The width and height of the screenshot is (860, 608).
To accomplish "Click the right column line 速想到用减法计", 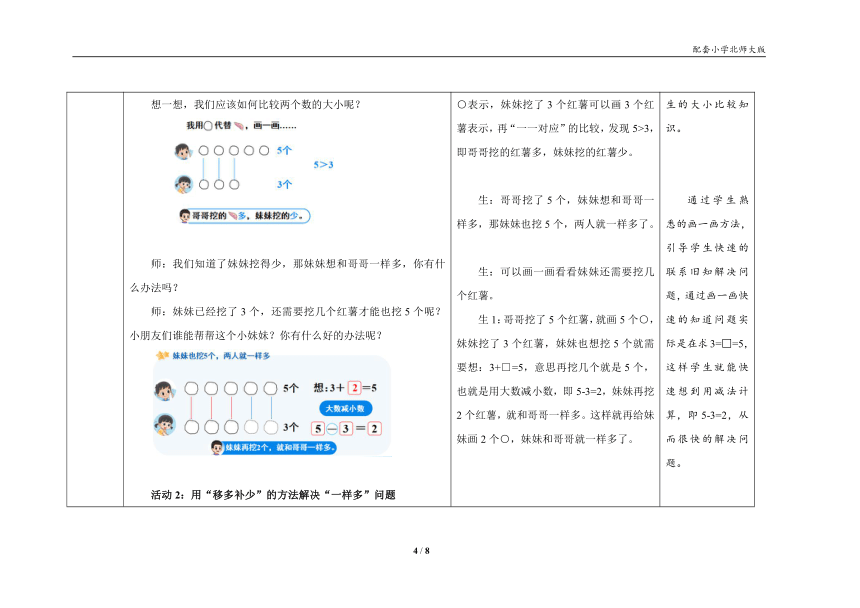I will point(708,391).
